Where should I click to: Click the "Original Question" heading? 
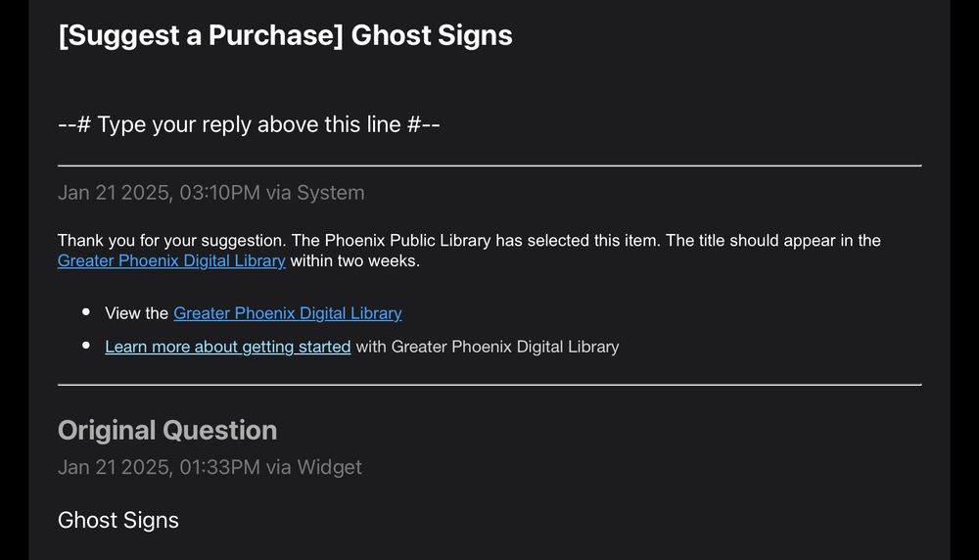point(167,431)
